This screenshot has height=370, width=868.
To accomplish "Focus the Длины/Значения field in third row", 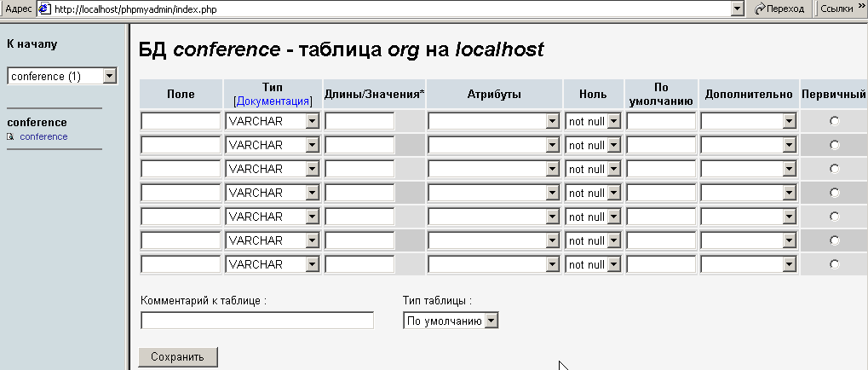I will coord(359,169).
